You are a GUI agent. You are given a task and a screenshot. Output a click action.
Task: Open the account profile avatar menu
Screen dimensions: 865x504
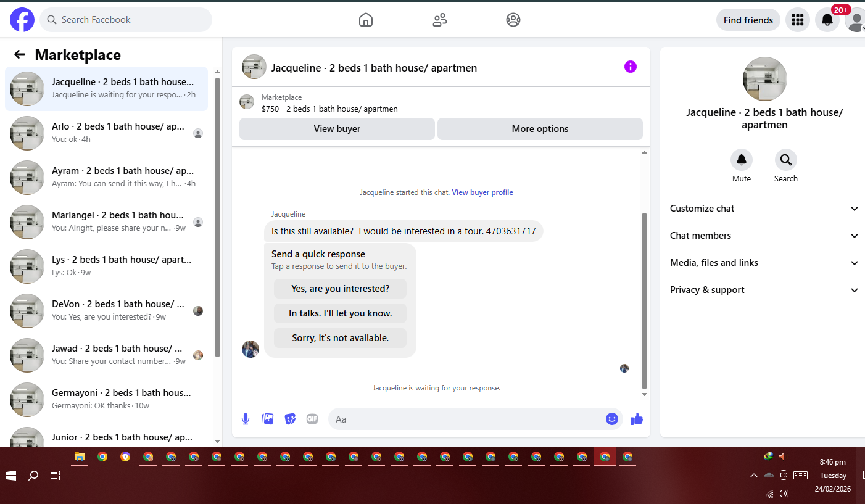coord(856,20)
